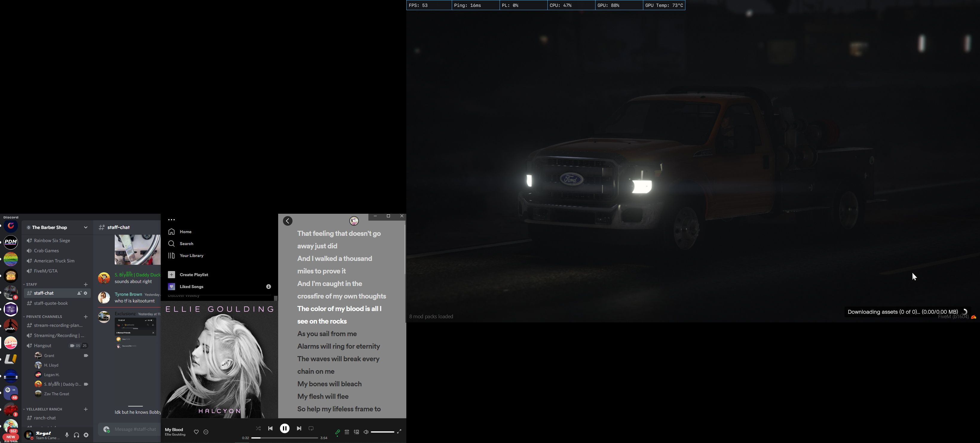Toggle shuffle in Spotify player

[258, 428]
